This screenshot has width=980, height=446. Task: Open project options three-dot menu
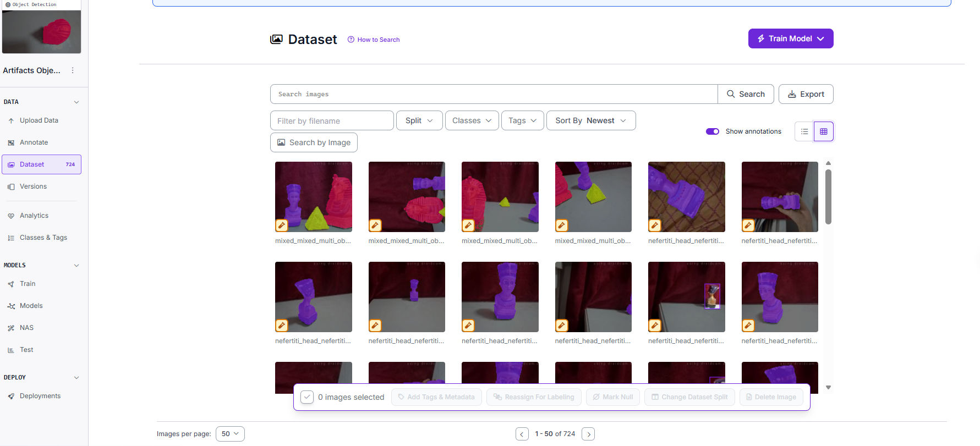click(x=73, y=70)
